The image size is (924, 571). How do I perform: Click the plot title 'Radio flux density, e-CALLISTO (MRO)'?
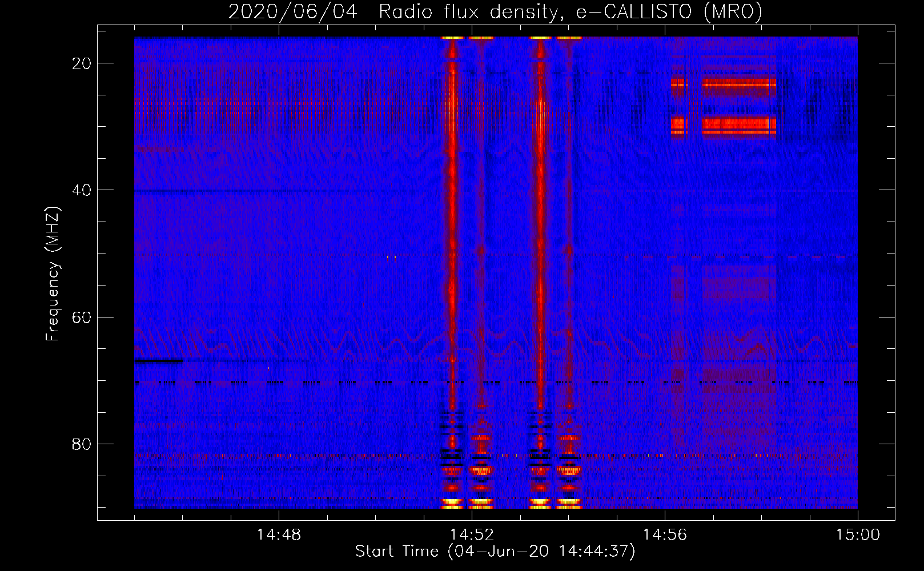click(x=570, y=12)
